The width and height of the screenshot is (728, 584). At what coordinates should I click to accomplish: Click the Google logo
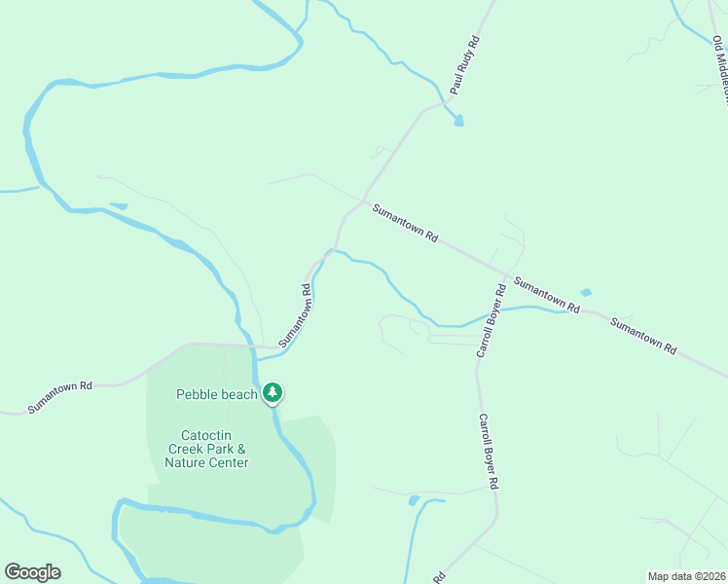pos(33,572)
